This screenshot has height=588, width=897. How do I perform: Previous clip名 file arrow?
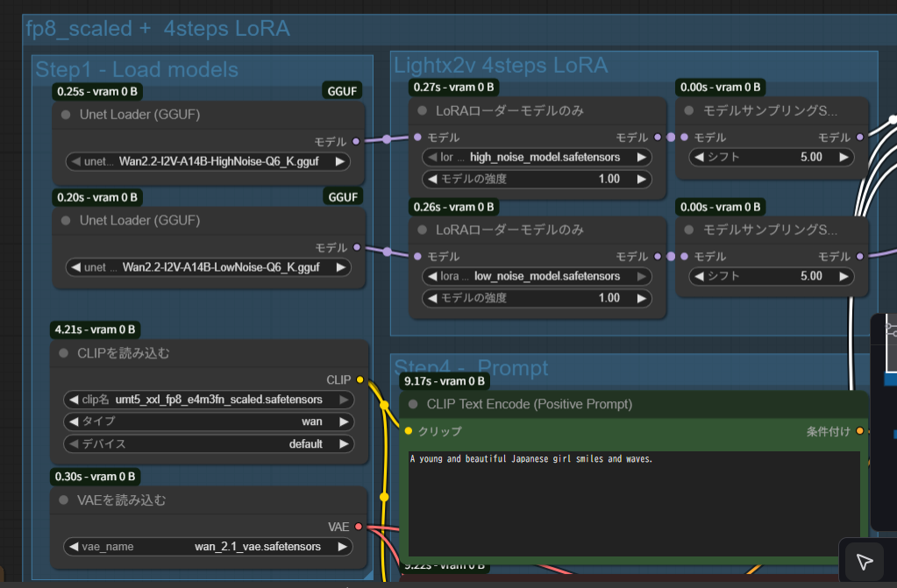point(74,400)
